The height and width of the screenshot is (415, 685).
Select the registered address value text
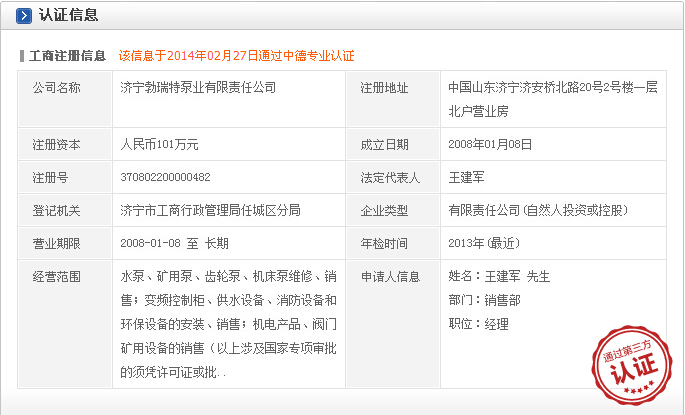[552, 99]
